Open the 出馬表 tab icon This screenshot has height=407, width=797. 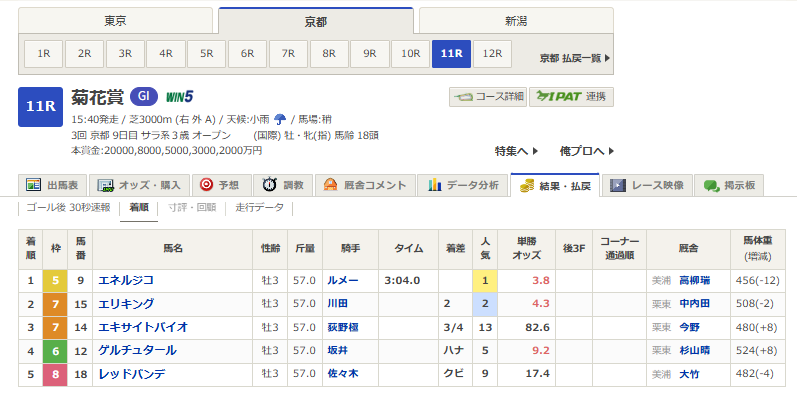tap(34, 185)
